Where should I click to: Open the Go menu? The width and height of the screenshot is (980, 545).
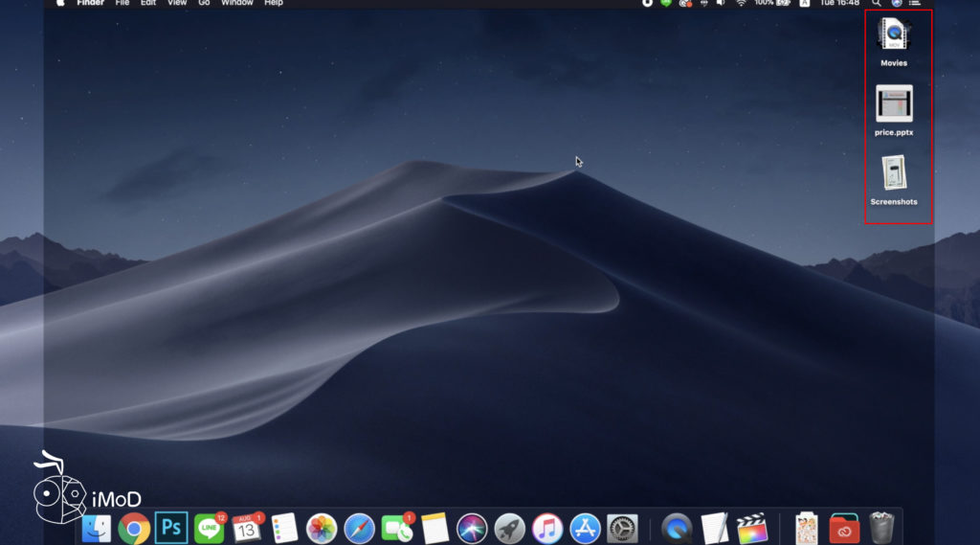tap(204, 3)
